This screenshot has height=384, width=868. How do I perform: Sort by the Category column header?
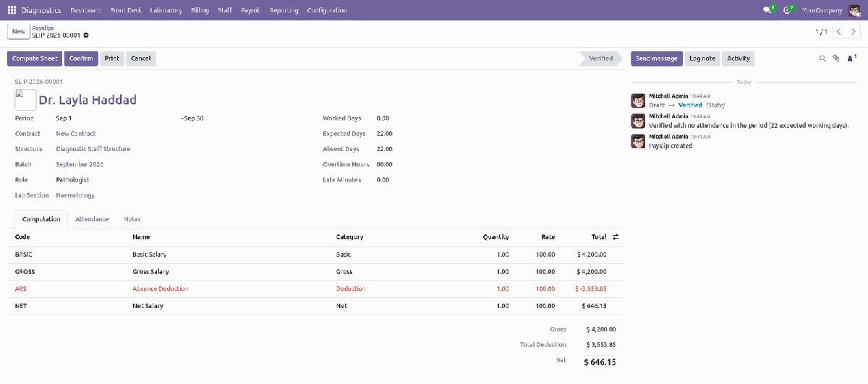pos(349,236)
